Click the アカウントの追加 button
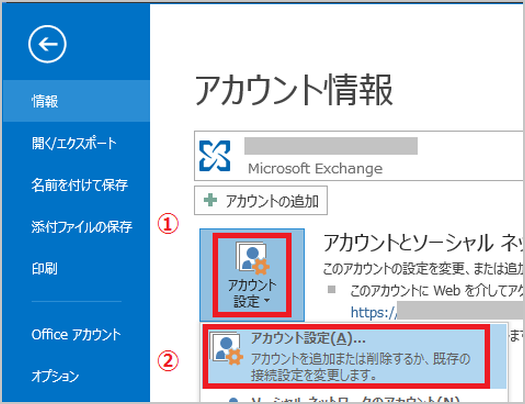Screen dimensions: 525x404 point(261,200)
